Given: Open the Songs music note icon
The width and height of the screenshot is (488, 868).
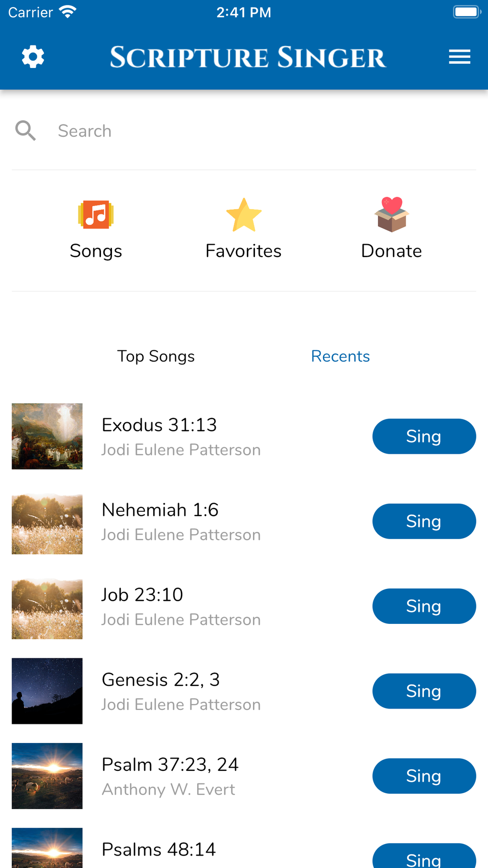Looking at the screenshot, I should [96, 214].
